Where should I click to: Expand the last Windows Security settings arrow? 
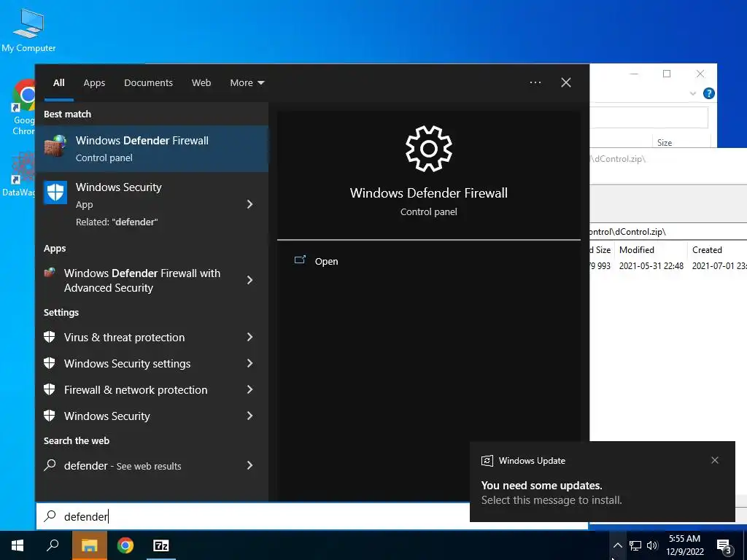coord(249,416)
